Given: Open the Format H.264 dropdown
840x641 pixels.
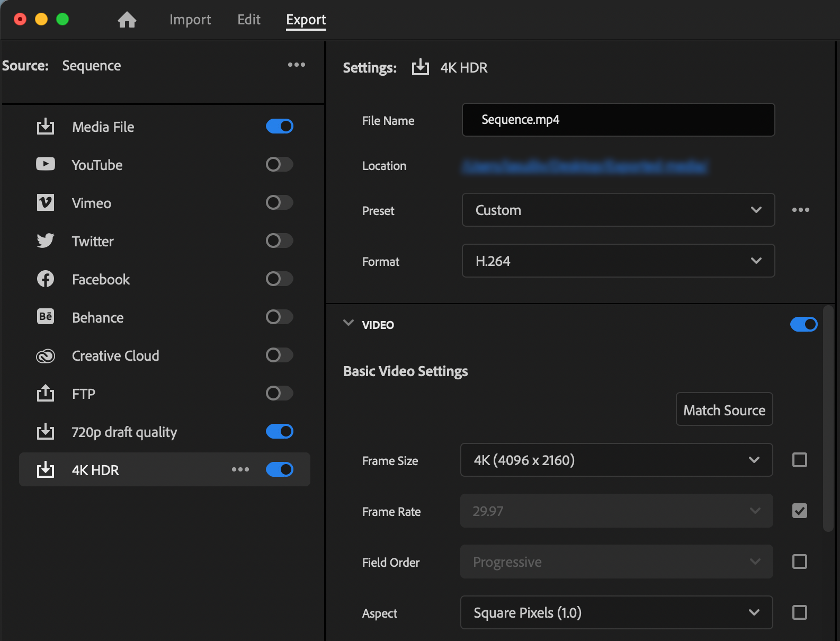Looking at the screenshot, I should click(618, 261).
